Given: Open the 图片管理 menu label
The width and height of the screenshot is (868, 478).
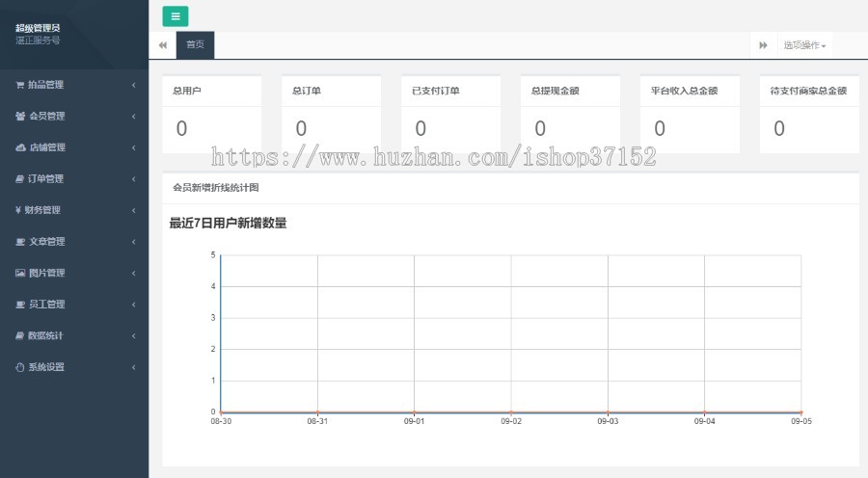Looking at the screenshot, I should tap(47, 273).
